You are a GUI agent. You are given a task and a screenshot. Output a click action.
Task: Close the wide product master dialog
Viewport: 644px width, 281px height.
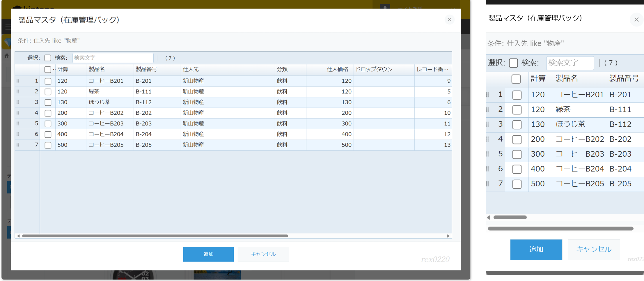pyautogui.click(x=449, y=20)
